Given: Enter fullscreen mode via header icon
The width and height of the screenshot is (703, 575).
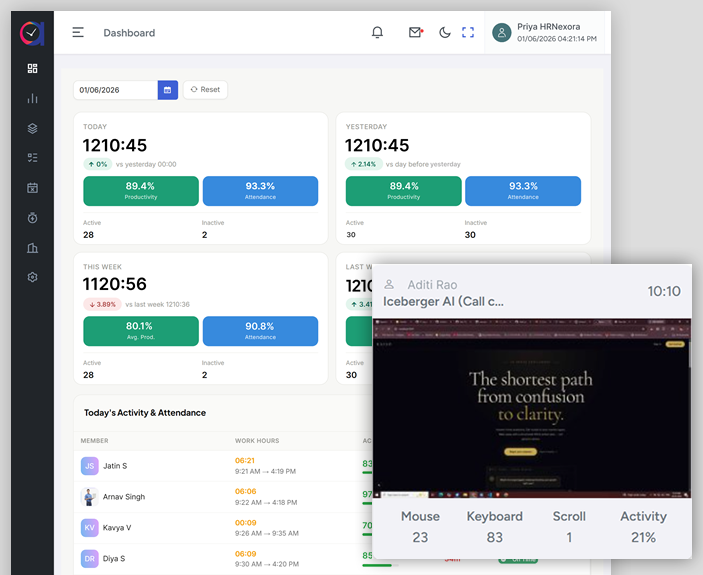Looking at the screenshot, I should click(468, 32).
